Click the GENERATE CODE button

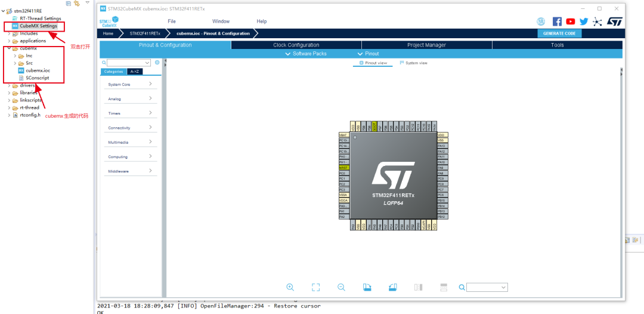point(559,33)
